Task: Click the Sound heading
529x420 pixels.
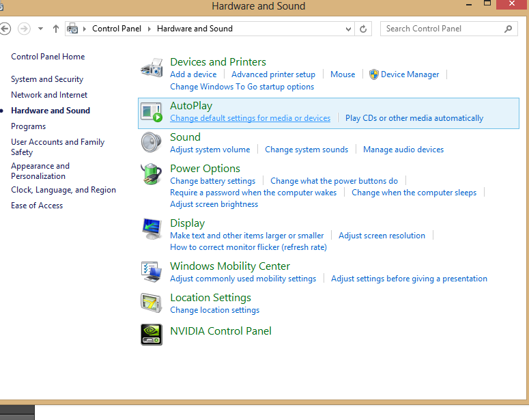Action: 185,137
